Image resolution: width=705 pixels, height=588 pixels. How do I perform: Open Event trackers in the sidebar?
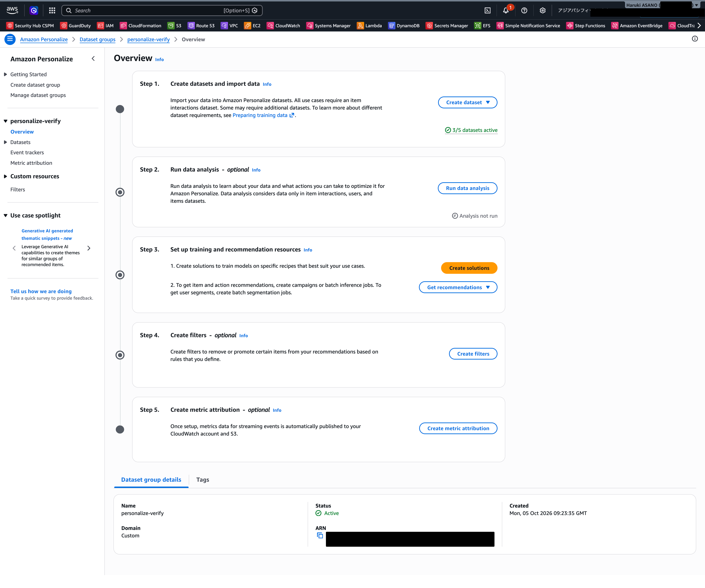27,152
